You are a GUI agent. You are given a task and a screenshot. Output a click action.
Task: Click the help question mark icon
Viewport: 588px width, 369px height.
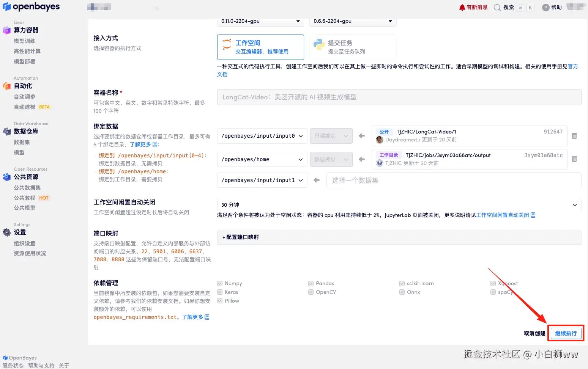click(545, 8)
